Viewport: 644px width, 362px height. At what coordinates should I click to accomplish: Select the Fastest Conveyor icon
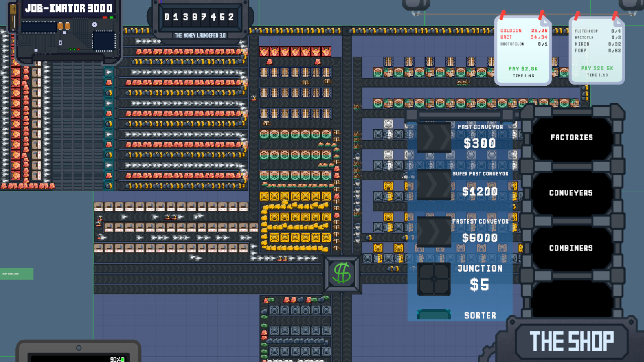point(434,232)
